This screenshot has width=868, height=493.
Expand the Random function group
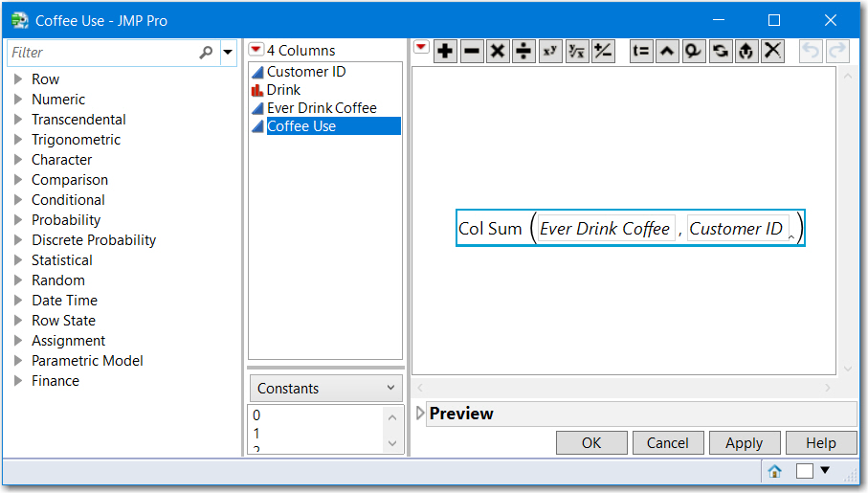click(x=18, y=280)
